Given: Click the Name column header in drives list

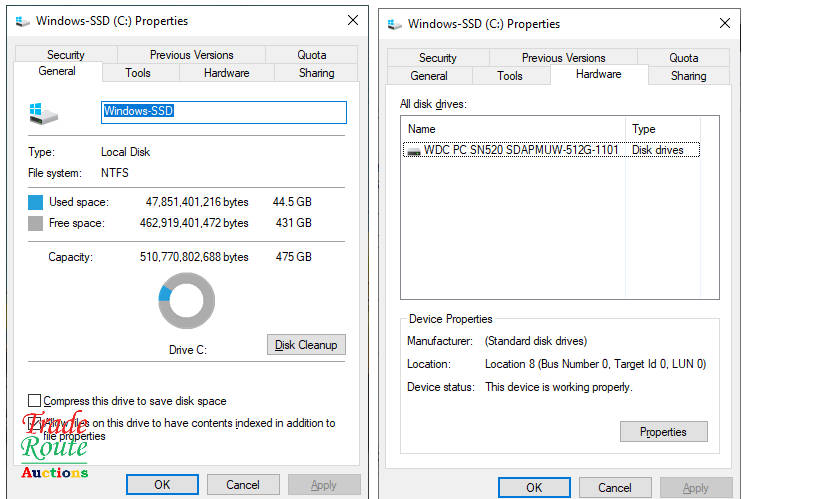Looking at the screenshot, I should [513, 129].
